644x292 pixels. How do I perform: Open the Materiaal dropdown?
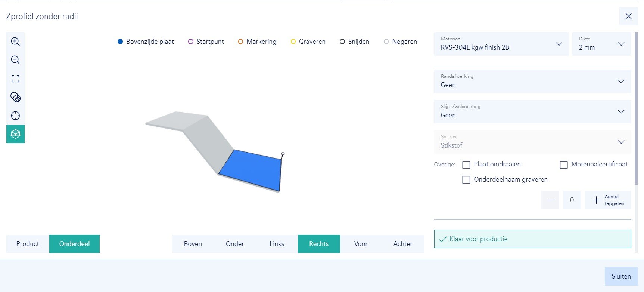501,44
